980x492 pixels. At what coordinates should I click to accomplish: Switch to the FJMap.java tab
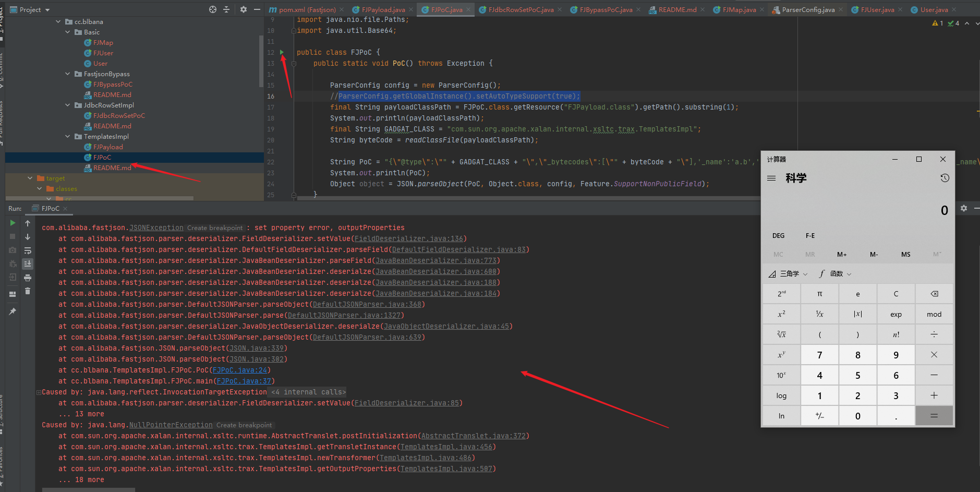coord(739,9)
